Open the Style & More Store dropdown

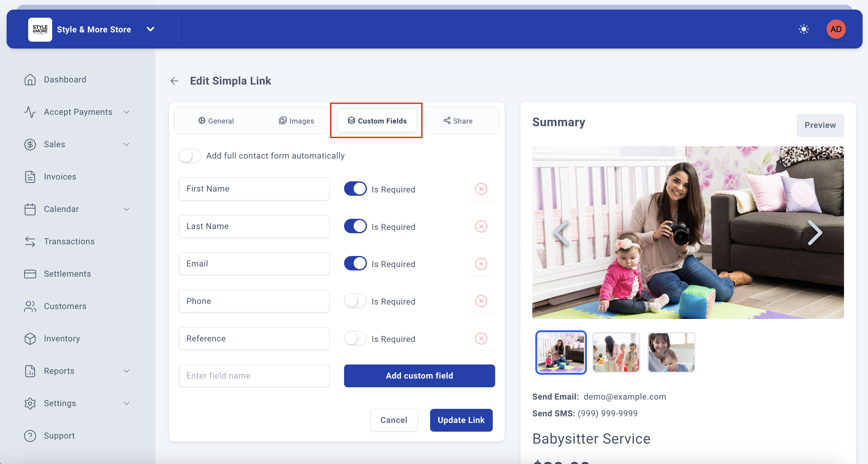point(150,29)
